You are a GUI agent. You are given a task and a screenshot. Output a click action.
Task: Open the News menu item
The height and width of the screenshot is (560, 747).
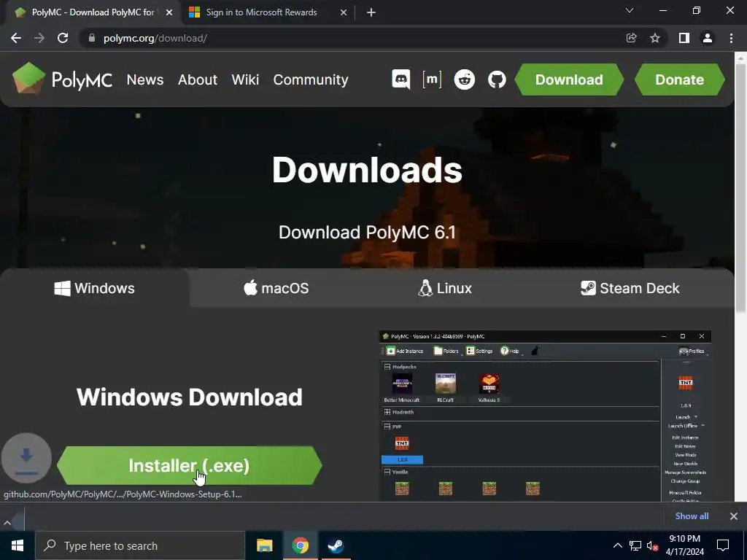[x=145, y=79]
